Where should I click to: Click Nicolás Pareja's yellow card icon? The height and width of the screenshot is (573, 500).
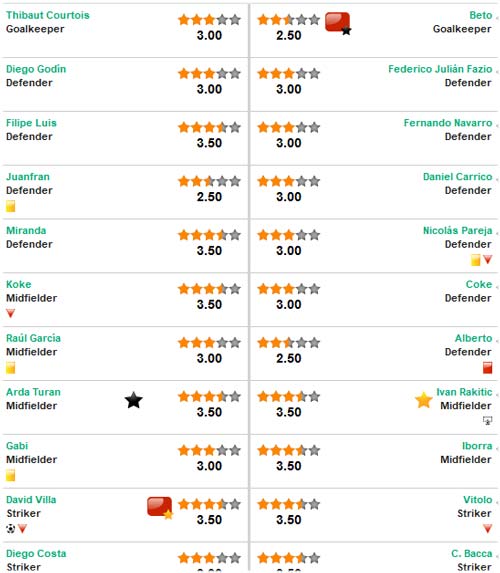click(x=475, y=260)
